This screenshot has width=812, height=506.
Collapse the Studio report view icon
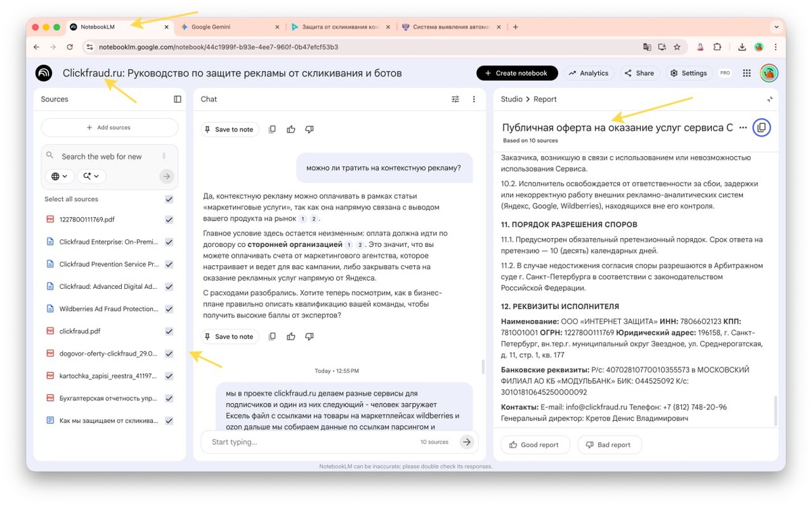point(770,99)
